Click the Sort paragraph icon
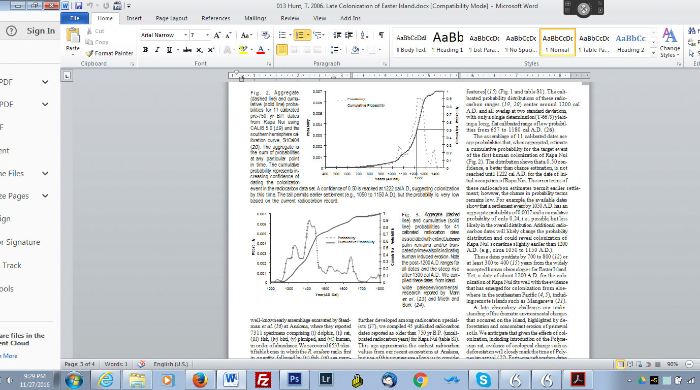 [364, 35]
